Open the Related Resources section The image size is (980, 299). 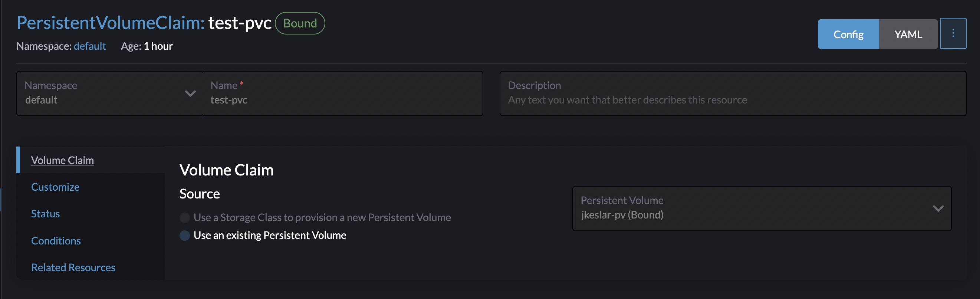click(73, 267)
